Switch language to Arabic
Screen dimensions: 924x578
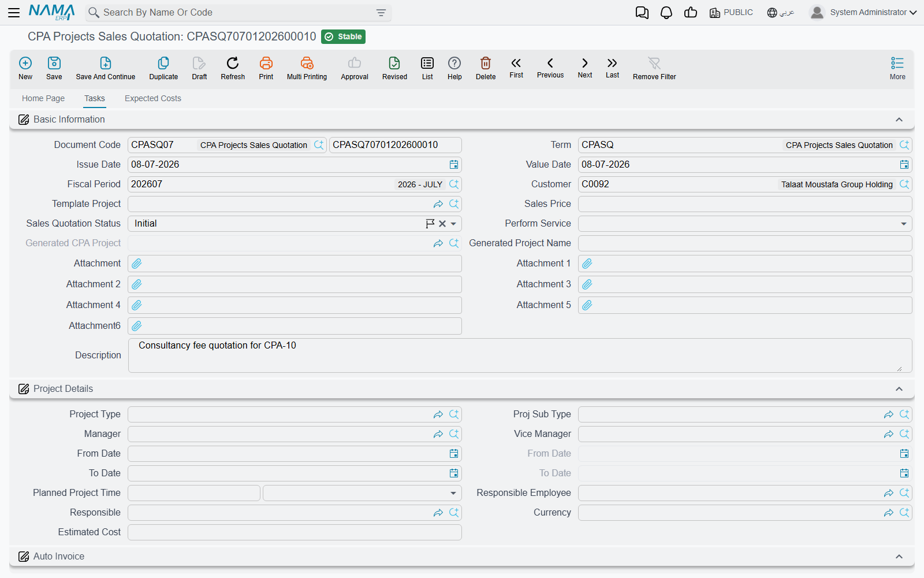click(781, 12)
